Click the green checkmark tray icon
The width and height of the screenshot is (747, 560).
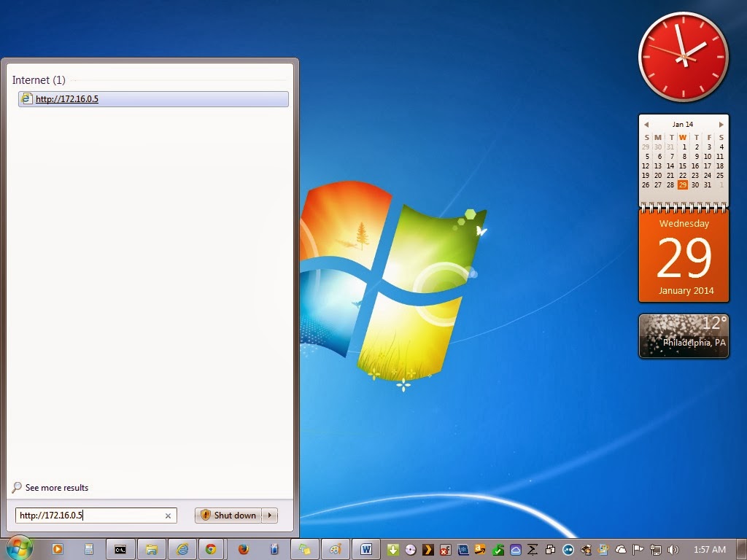[498, 550]
